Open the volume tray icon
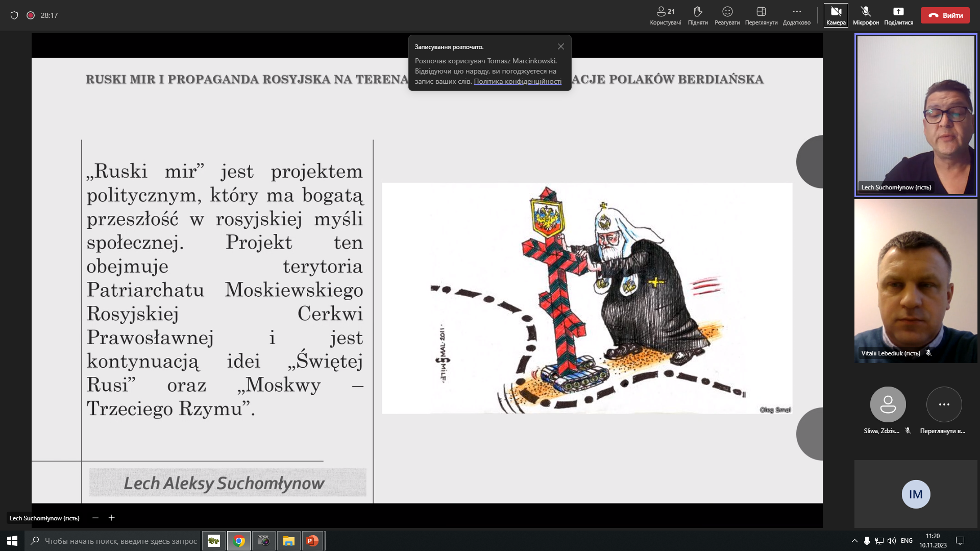The width and height of the screenshot is (980, 551). [892, 541]
